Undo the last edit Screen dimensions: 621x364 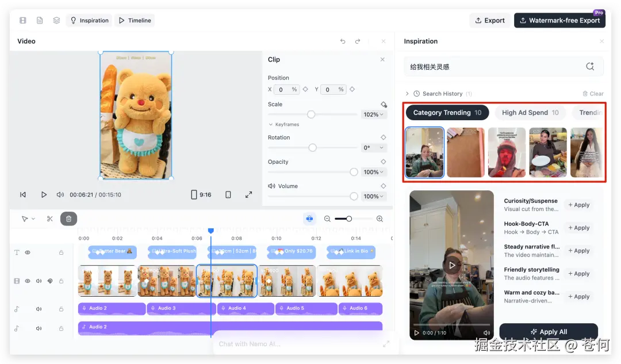click(x=343, y=41)
